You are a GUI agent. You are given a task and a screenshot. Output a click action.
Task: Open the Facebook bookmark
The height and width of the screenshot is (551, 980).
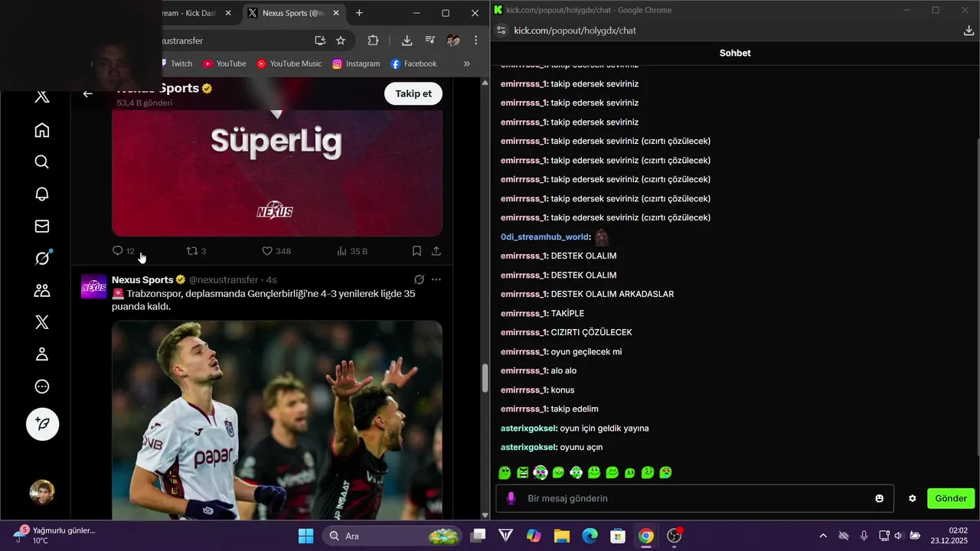pyautogui.click(x=413, y=64)
